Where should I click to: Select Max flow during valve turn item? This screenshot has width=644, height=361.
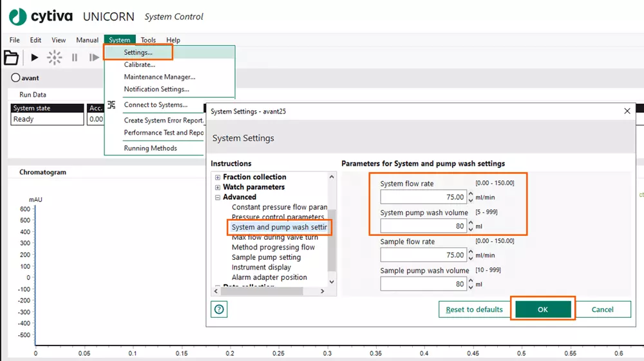275,237
